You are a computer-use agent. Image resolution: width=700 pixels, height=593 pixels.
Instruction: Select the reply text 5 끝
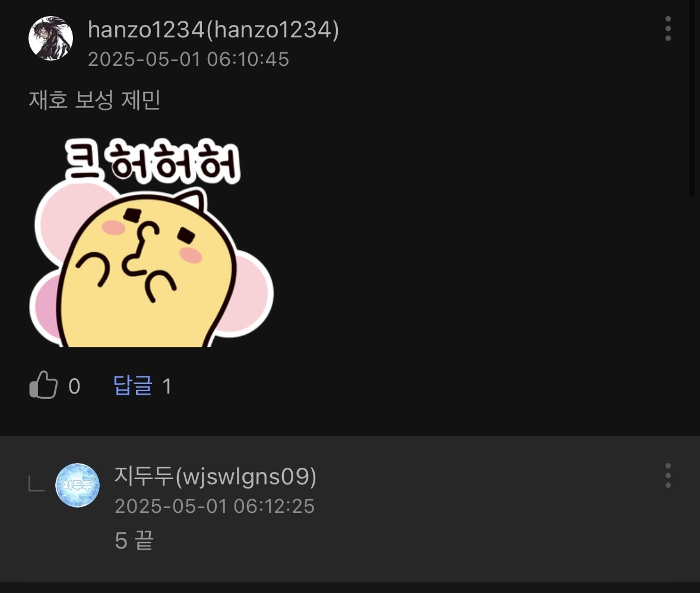tap(134, 541)
